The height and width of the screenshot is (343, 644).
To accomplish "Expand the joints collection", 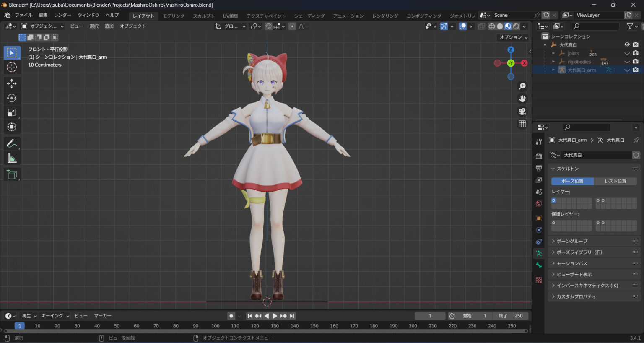I will coord(553,54).
